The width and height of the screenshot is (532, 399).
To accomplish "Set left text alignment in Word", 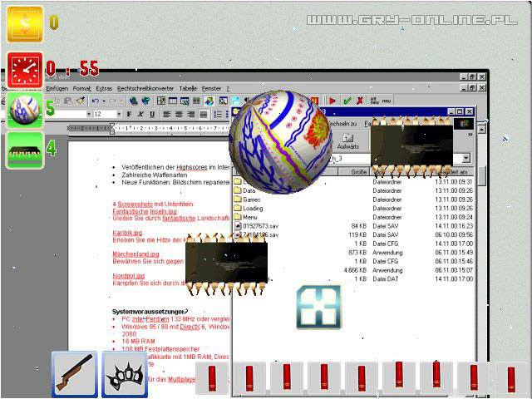I will 166,115.
